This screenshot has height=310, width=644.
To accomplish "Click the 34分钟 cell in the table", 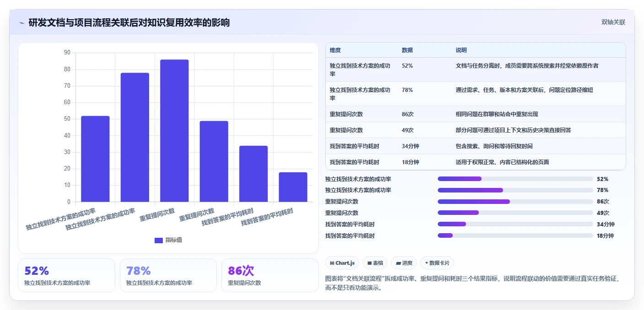I will (x=410, y=146).
